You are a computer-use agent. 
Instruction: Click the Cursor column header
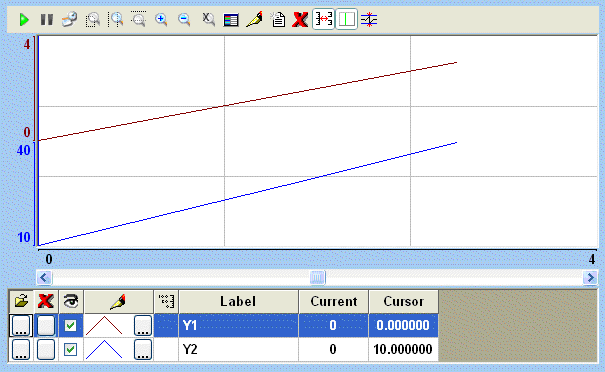404,301
